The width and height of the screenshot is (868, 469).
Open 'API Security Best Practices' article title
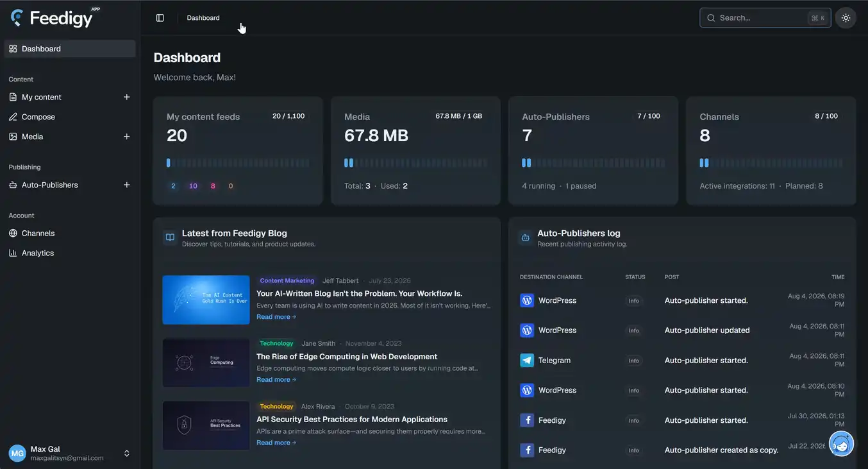click(352, 420)
